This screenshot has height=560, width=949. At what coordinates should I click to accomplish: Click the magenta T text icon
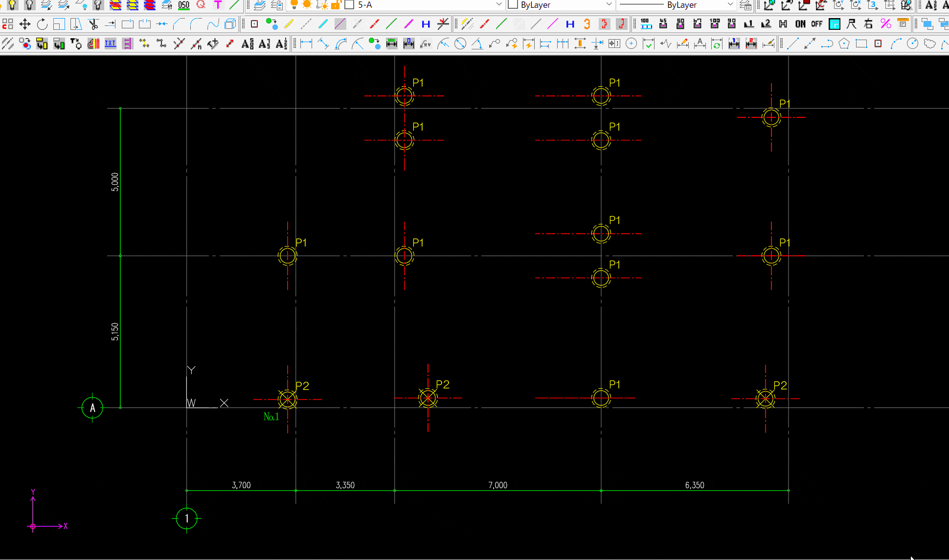(218, 5)
